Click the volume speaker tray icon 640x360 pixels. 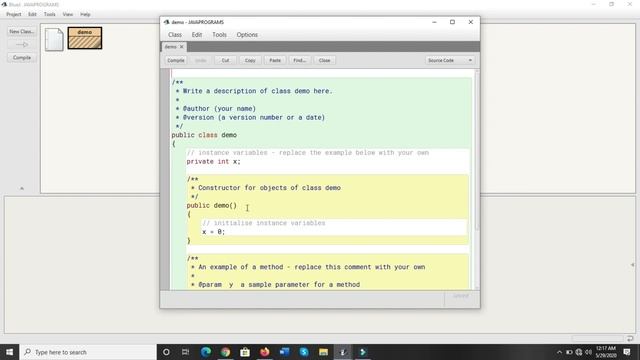tap(588, 352)
